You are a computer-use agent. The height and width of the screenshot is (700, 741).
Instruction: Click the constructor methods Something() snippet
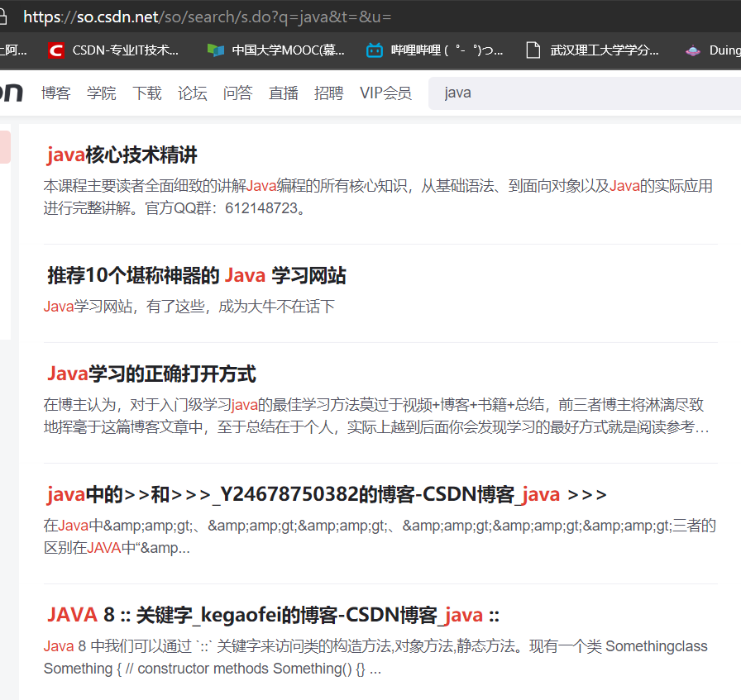click(213, 669)
